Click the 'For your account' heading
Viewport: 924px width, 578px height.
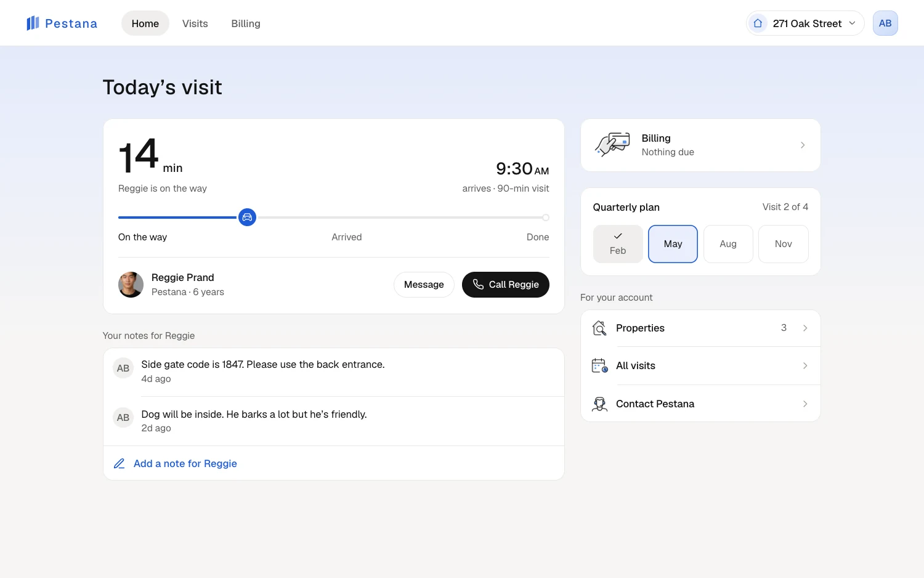point(616,298)
